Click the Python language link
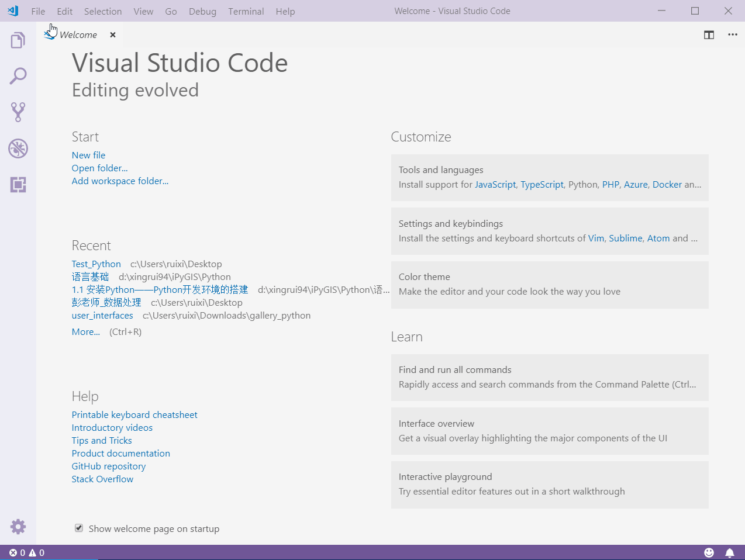 pos(583,184)
